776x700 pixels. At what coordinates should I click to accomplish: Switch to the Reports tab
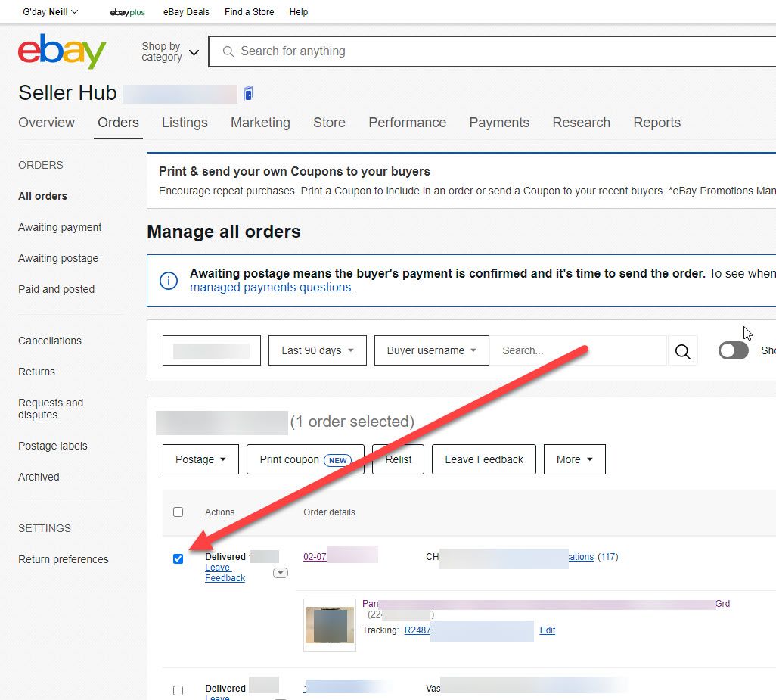(x=656, y=123)
